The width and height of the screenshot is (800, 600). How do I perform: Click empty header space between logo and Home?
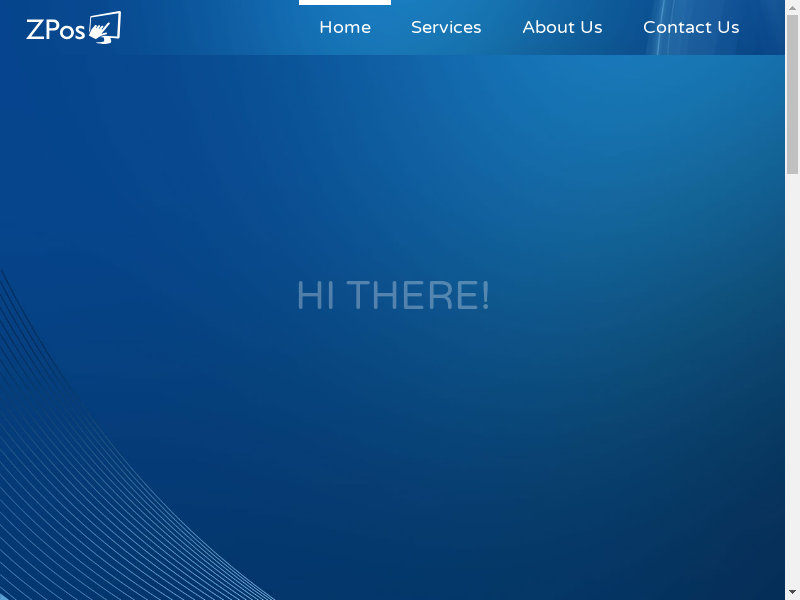point(210,28)
